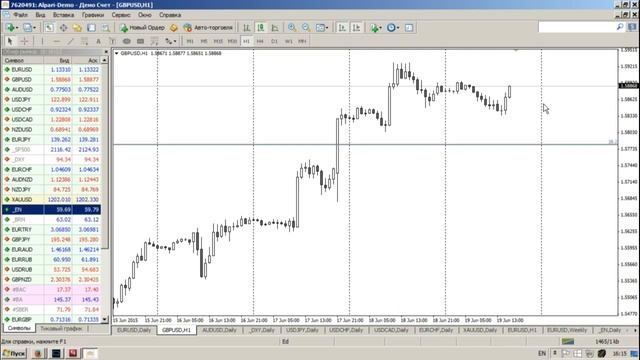Open MetaEditor via the yellow diamond icon

coord(174,28)
